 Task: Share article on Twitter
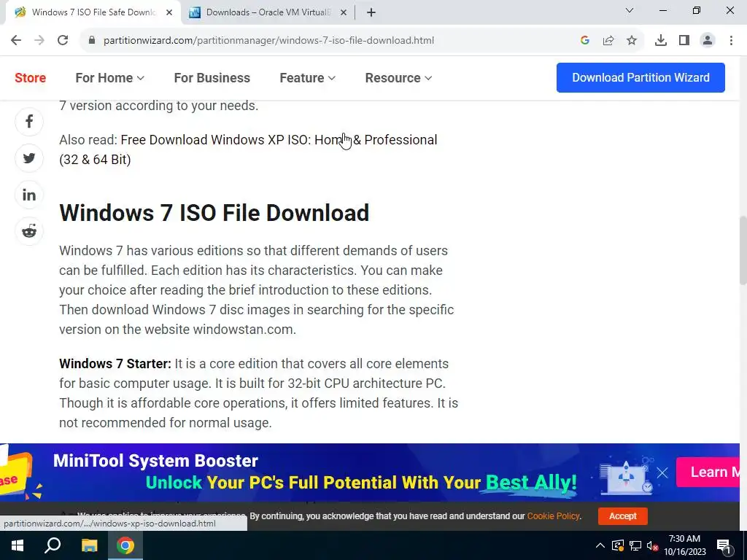29,158
